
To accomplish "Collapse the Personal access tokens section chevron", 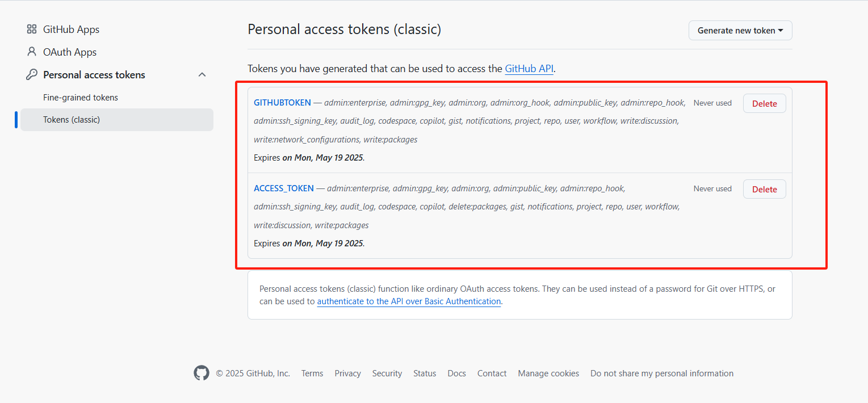I will coord(202,74).
